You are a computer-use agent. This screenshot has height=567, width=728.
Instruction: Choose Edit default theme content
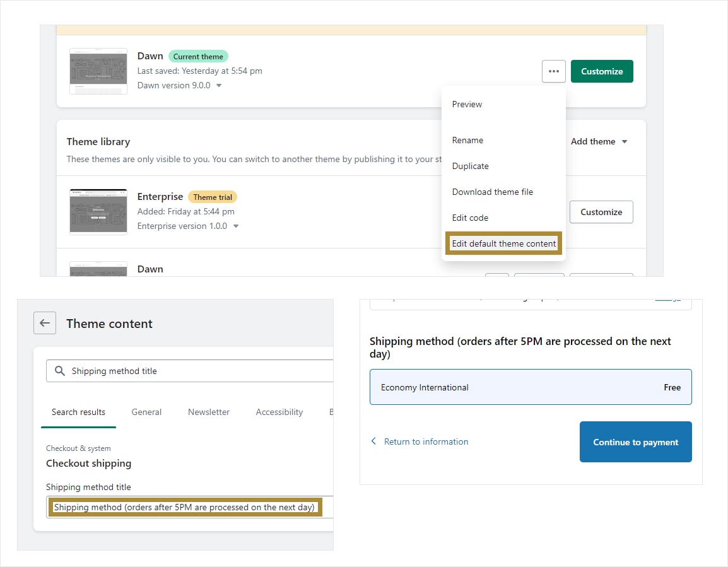tap(503, 243)
